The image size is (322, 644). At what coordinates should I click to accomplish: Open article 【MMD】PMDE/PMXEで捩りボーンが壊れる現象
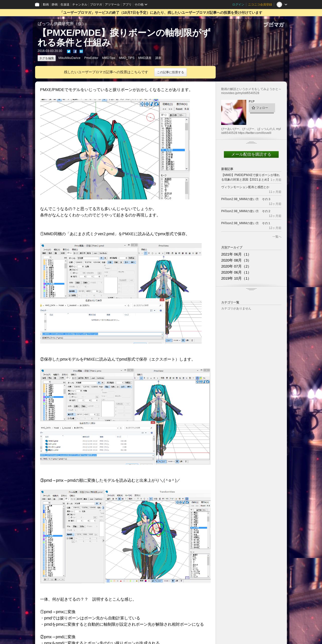click(250, 177)
